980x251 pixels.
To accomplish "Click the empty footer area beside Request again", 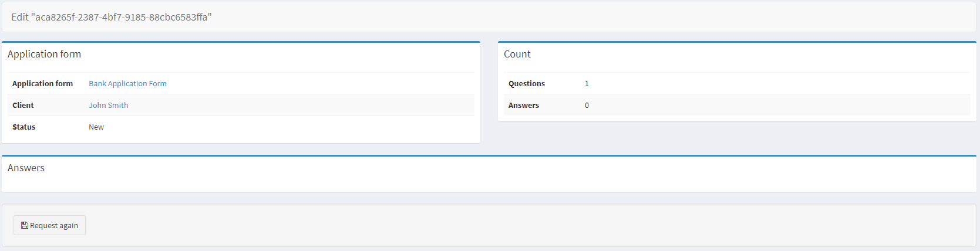I will (470, 225).
